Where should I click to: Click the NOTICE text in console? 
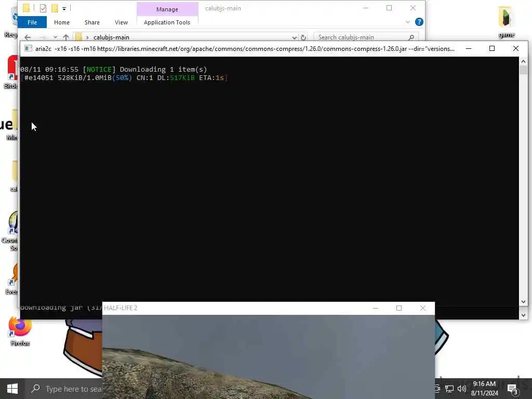pos(99,69)
